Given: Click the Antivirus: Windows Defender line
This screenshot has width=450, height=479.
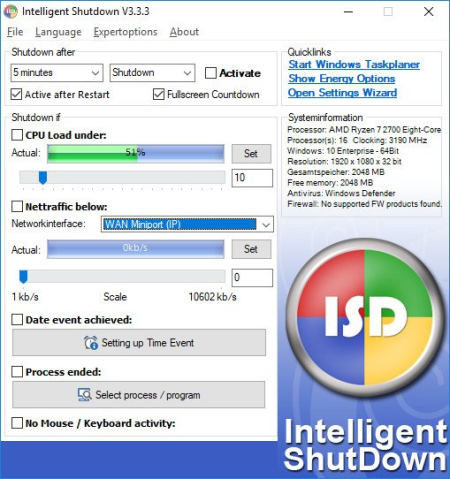Looking at the screenshot, I should click(341, 193).
